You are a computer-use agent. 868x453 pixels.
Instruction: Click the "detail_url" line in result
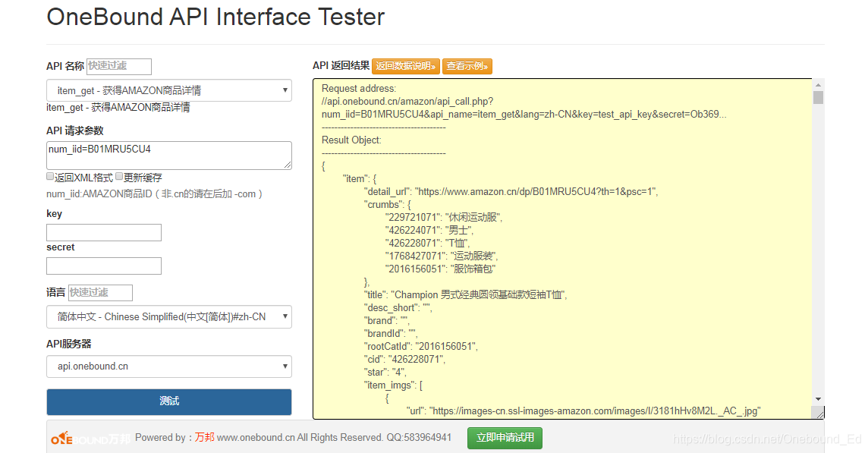pyautogui.click(x=511, y=192)
